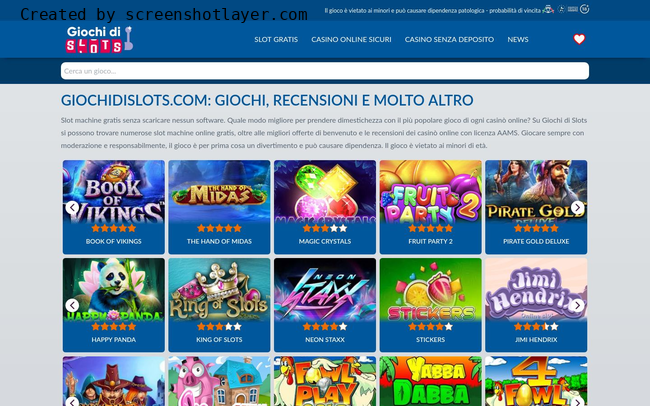Click the star rating of Fruit Party 2

431,228
